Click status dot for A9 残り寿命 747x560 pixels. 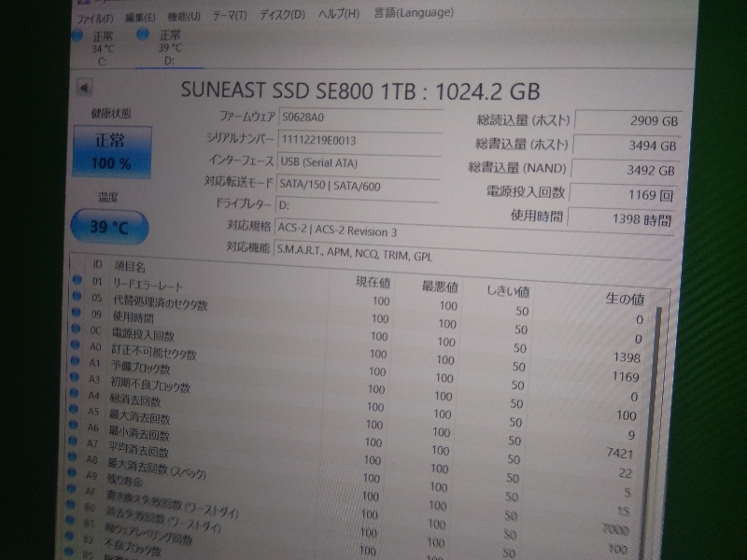[x=72, y=472]
